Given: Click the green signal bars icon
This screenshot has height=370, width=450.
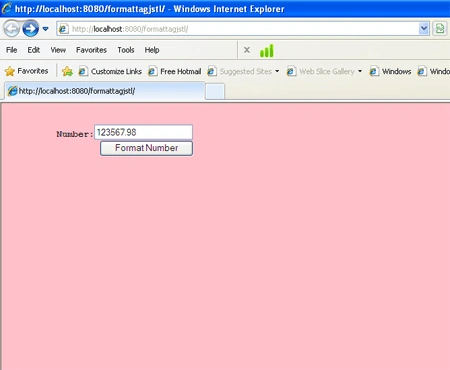Looking at the screenshot, I should [267, 51].
